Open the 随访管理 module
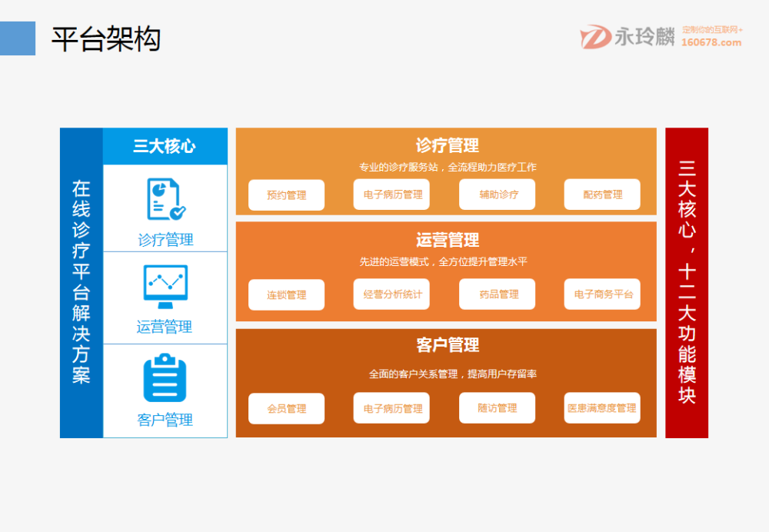The height and width of the screenshot is (532, 769). pos(498,407)
